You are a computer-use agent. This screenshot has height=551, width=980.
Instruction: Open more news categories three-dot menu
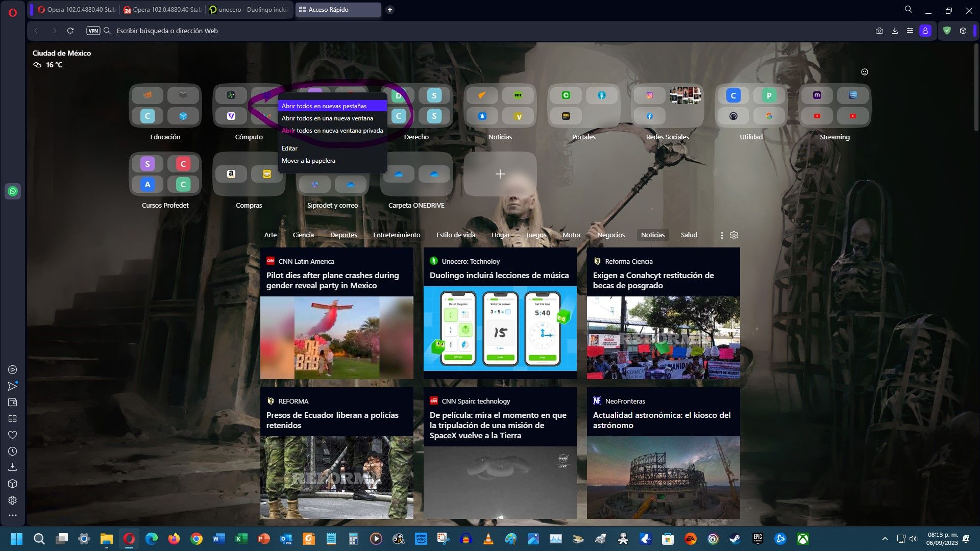tap(722, 235)
